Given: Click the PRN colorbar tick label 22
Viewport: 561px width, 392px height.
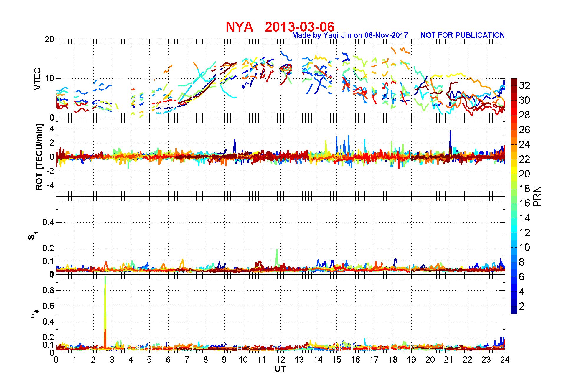Looking at the screenshot, I should pyautogui.click(x=524, y=159).
